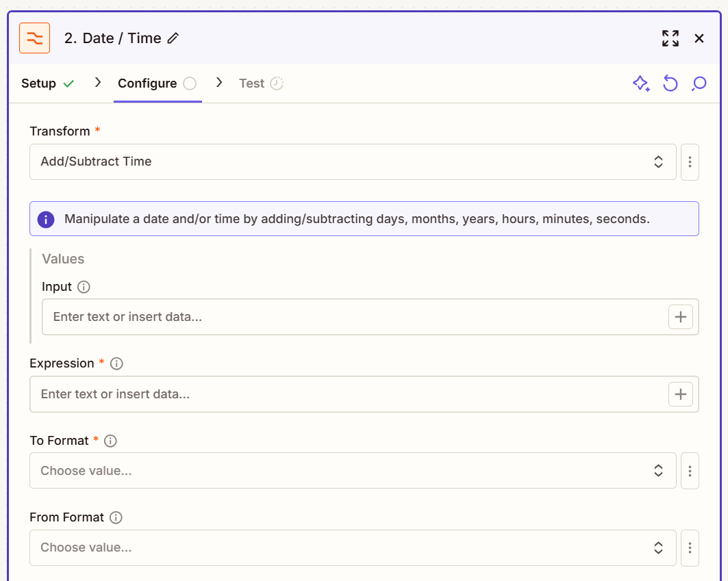Click the blue info icon in the banner

point(47,220)
